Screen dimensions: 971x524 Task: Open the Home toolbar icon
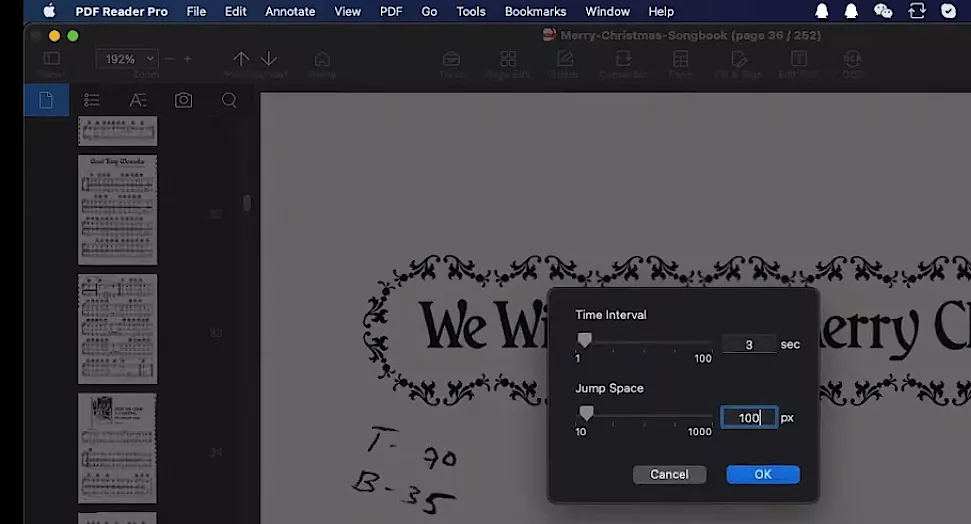point(322,59)
